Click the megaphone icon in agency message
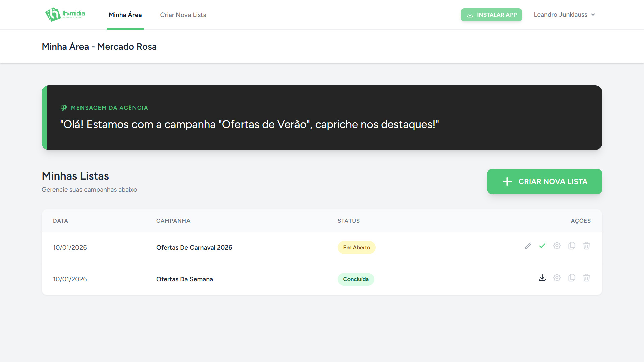Viewport: 644px width, 362px height. [x=64, y=108]
